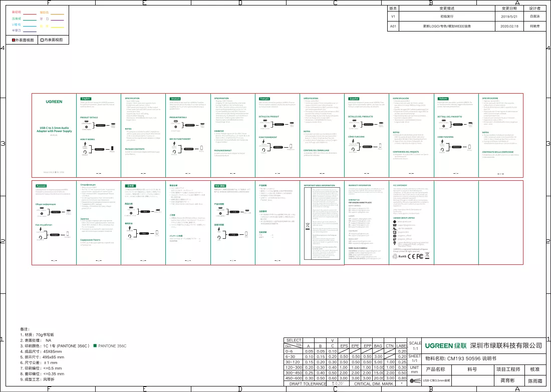Click the "CRITICAL DIM. MARK" label

(x=374, y=383)
